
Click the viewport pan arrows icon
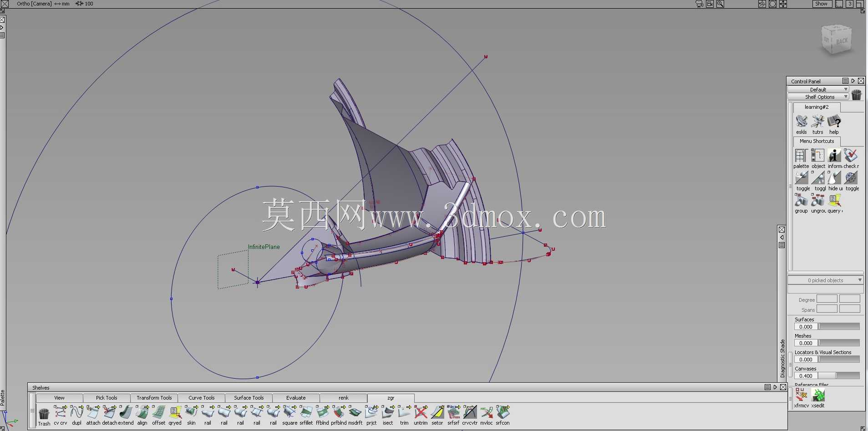point(783,4)
